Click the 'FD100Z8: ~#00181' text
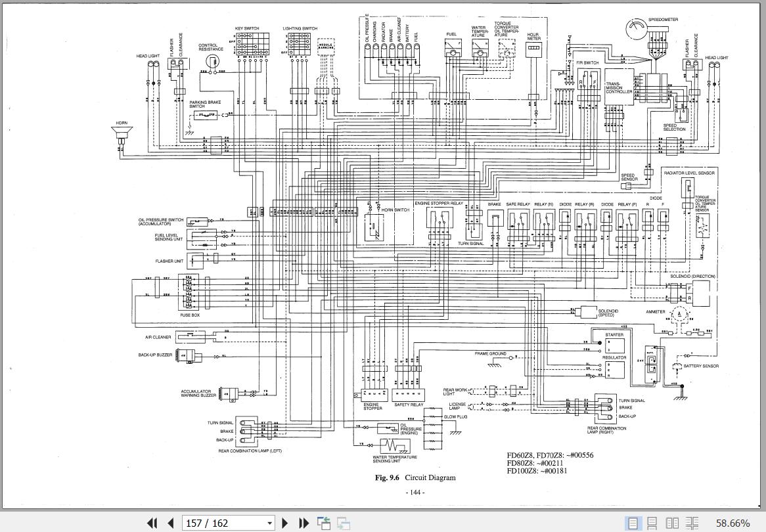The width and height of the screenshot is (766, 532). [537, 471]
